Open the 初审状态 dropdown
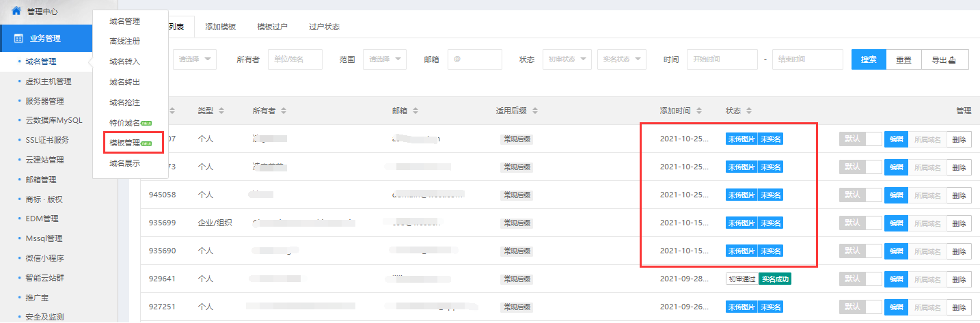The image size is (980, 323). (x=567, y=59)
